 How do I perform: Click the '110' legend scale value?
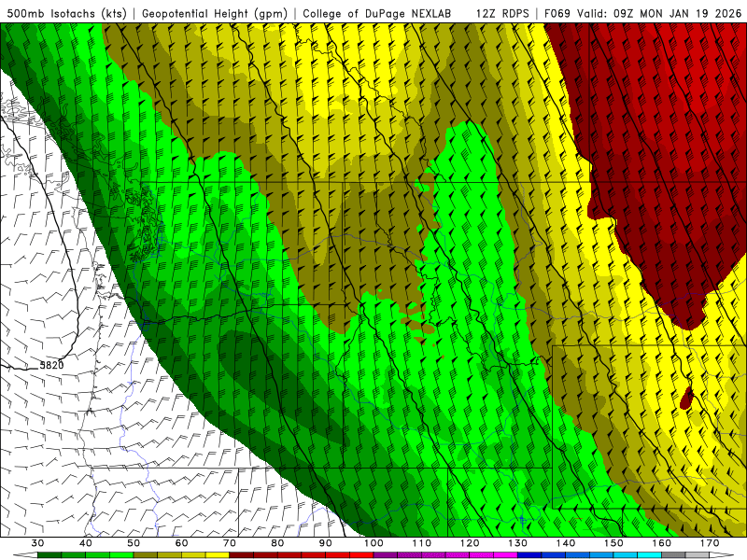[422, 543]
